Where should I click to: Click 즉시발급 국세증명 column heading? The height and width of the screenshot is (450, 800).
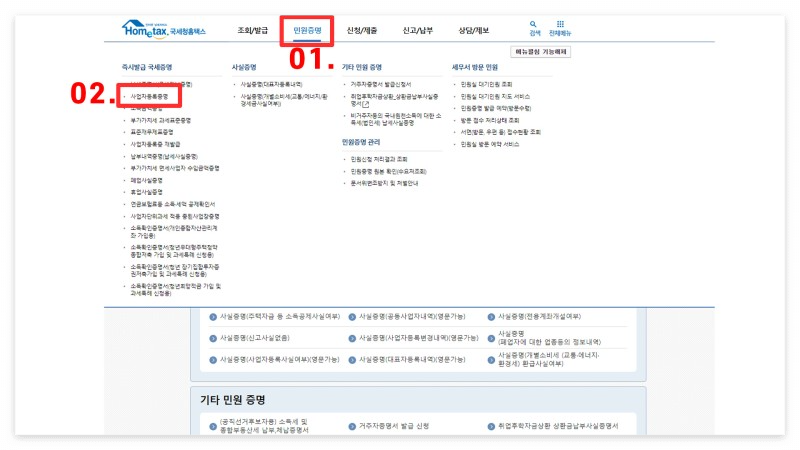pyautogui.click(x=147, y=67)
